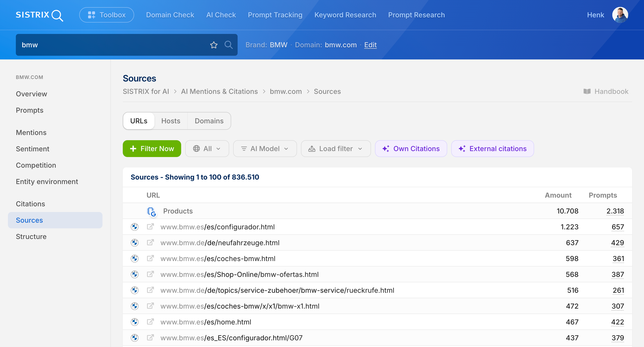Click BMW favicon for bmw-ofertas.html row
This screenshot has height=347, width=644.
tap(134, 274)
